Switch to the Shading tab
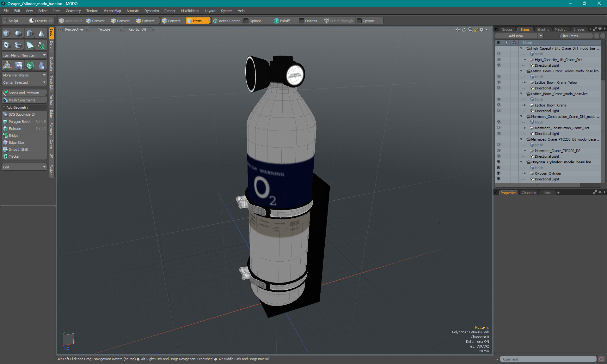The width and height of the screenshot is (607, 364). click(x=543, y=29)
